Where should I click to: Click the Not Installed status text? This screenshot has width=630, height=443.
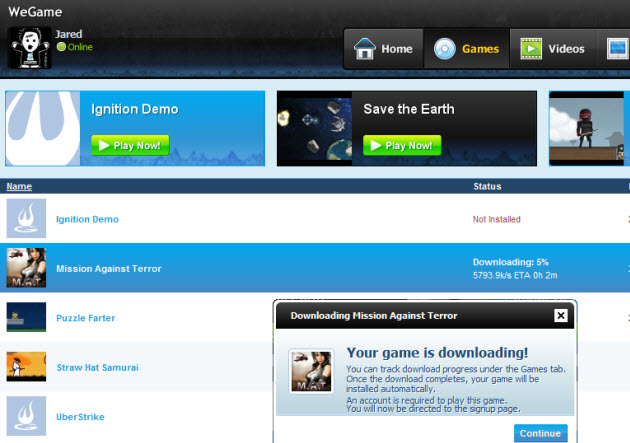pos(496,219)
